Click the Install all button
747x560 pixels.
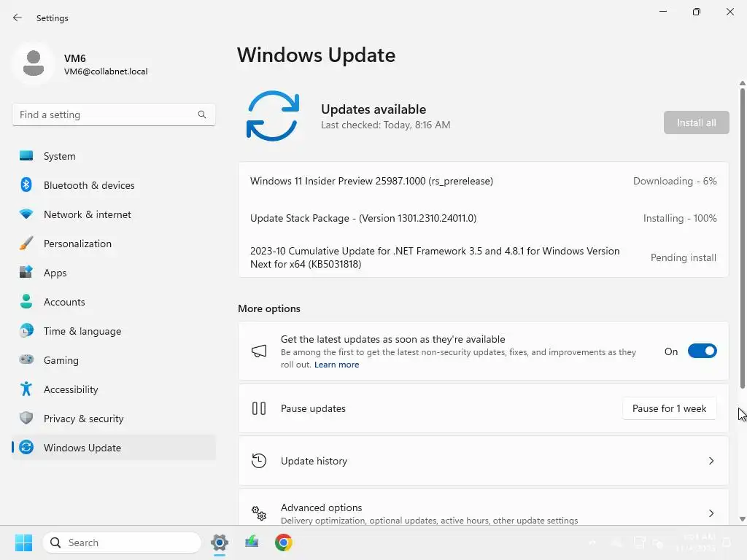point(696,122)
